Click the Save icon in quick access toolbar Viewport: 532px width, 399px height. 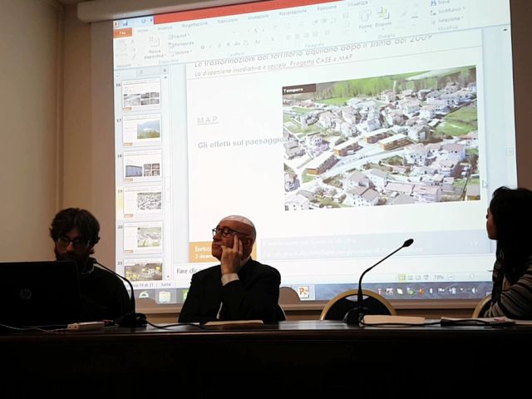tap(126, 23)
